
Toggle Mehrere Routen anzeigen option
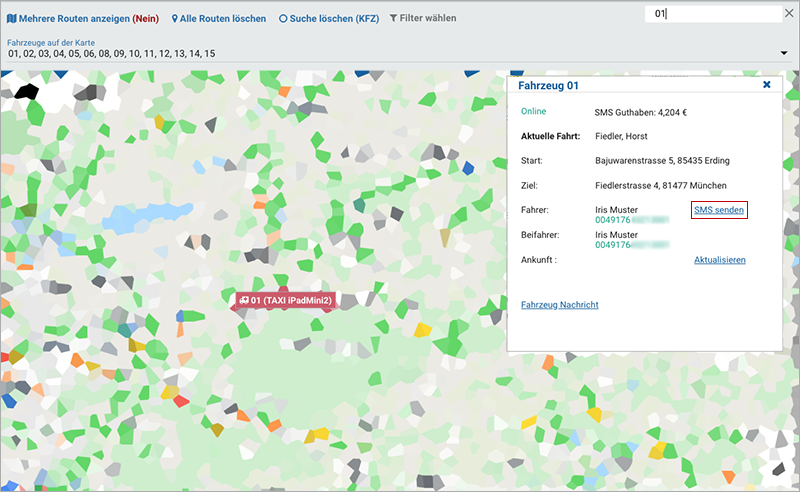pyautogui.click(x=82, y=19)
